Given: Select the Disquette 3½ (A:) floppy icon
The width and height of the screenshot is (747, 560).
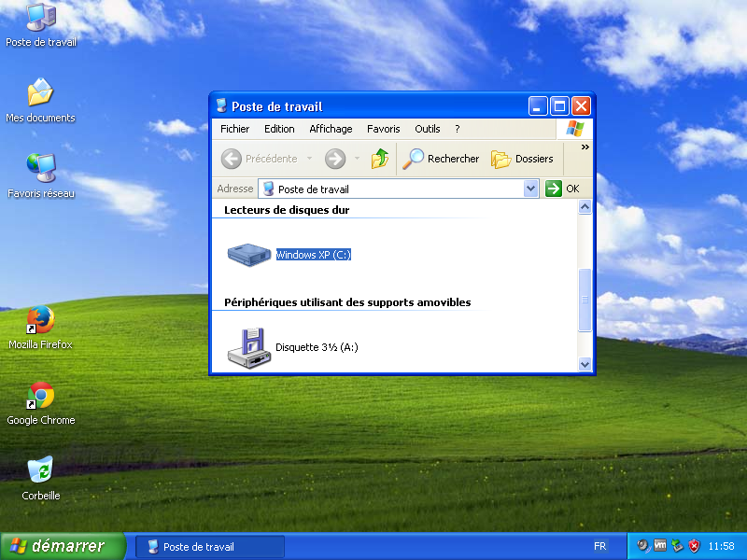Looking at the screenshot, I should pos(248,346).
